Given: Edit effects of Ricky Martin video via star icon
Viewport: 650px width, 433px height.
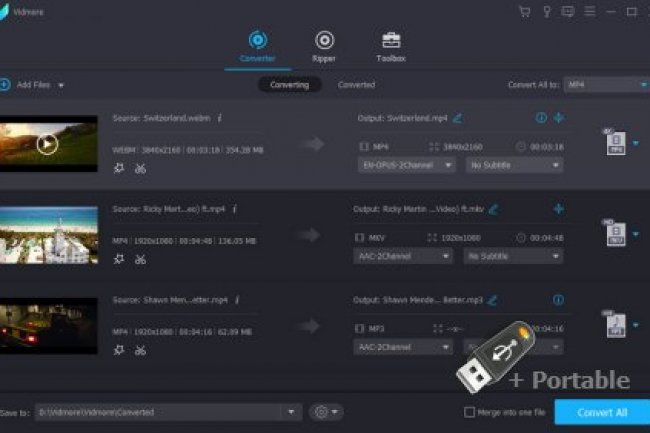Looking at the screenshot, I should 119,259.
